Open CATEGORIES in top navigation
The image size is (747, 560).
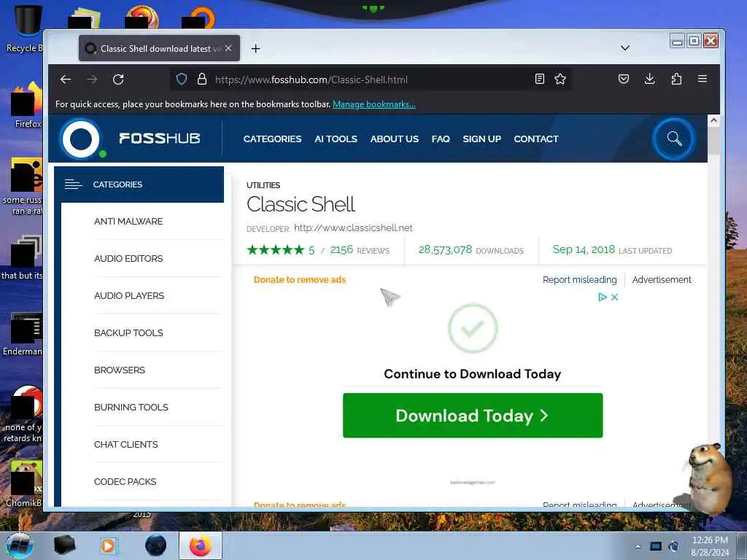click(273, 139)
